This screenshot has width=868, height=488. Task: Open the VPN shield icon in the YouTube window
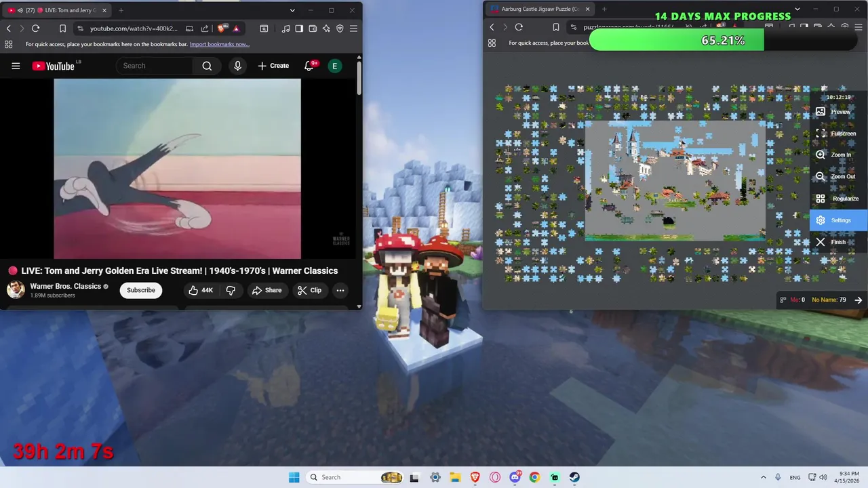click(340, 28)
